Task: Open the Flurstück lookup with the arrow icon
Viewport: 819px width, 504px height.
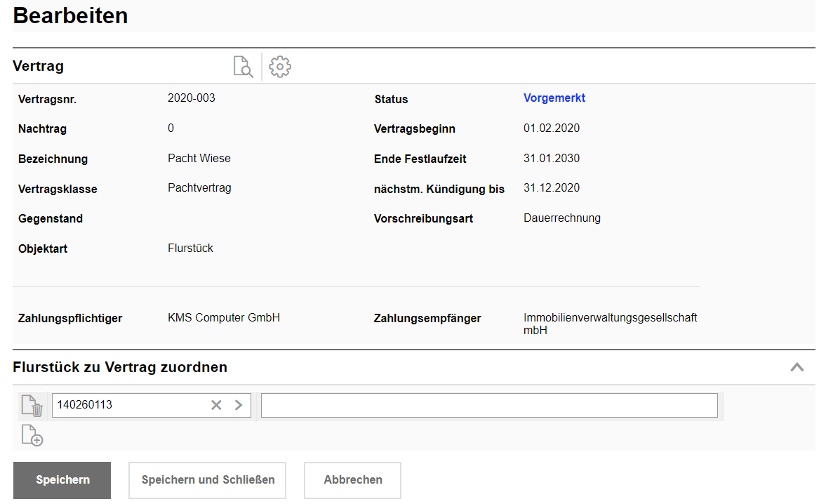Action: pyautogui.click(x=239, y=405)
